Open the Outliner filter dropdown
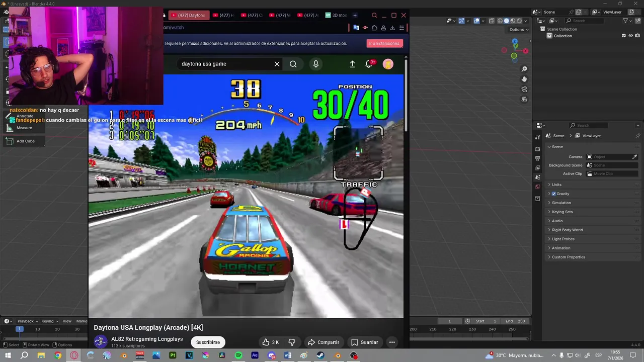Viewport: 644px width, 362px height. (627, 21)
